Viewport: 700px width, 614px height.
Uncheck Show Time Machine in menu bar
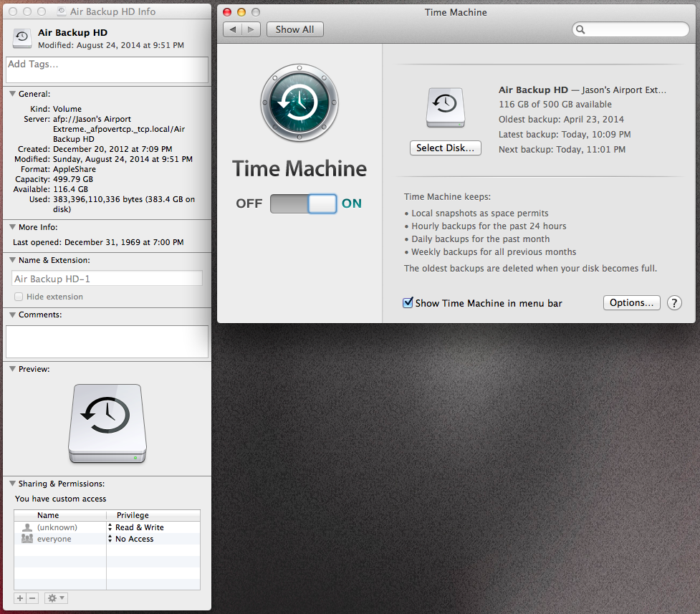click(x=408, y=303)
